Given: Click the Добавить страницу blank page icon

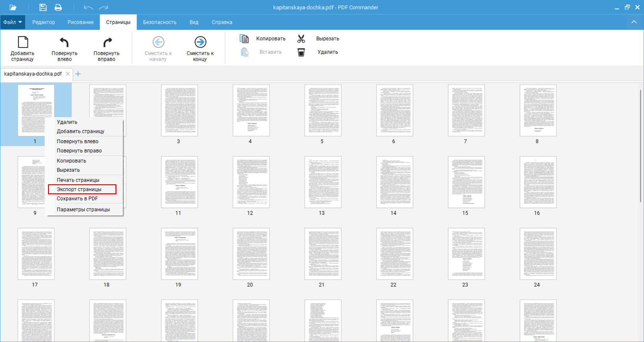Looking at the screenshot, I should tap(23, 42).
